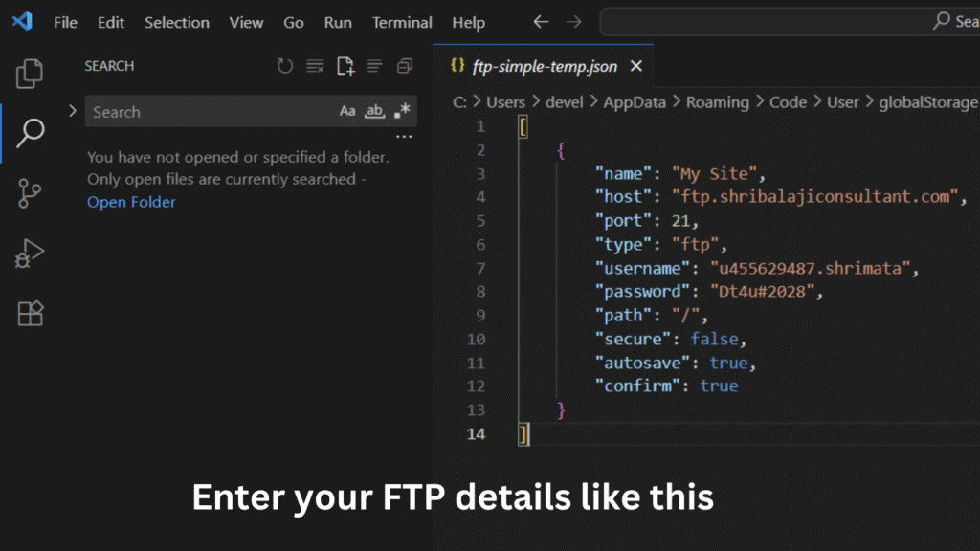Open New Search Editor icon

tap(345, 66)
